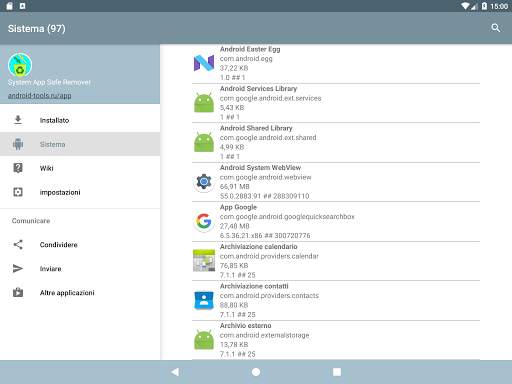Click the Altre applicazioni store bag icon

tap(18, 292)
